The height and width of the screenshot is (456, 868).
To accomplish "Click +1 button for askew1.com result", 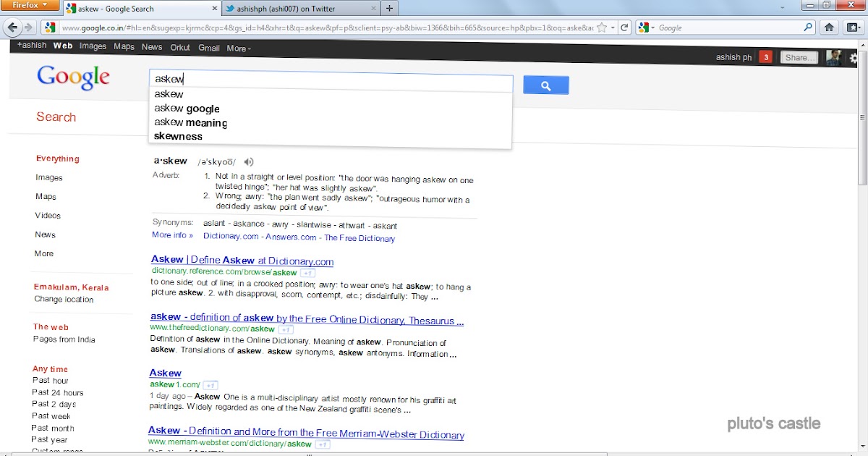I will 210,385.
